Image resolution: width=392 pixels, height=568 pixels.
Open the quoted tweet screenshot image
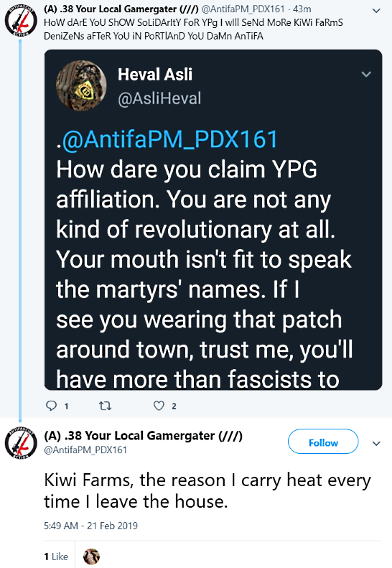(x=213, y=220)
